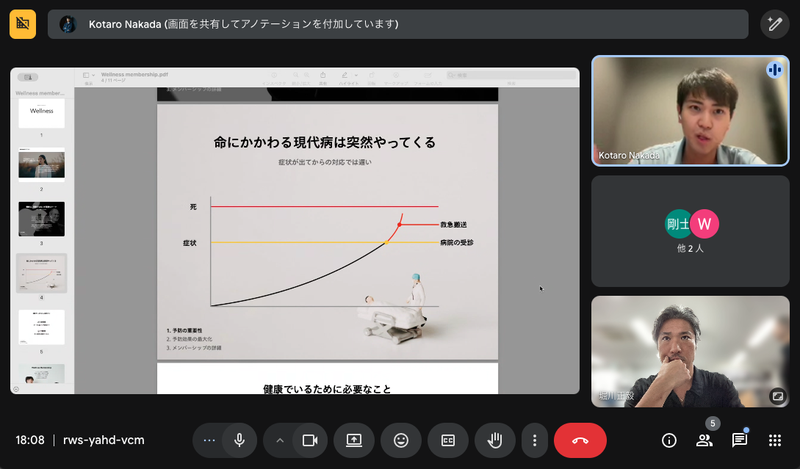Viewport: 800px width, 469px height.
Task: Open the in-call chat panel
Action: [x=739, y=440]
